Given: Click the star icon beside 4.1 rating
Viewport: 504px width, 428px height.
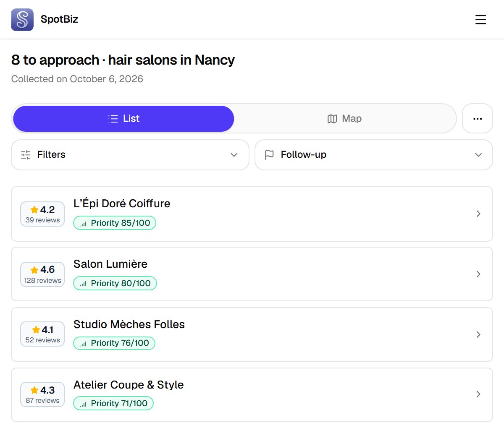Looking at the screenshot, I should 36,330.
